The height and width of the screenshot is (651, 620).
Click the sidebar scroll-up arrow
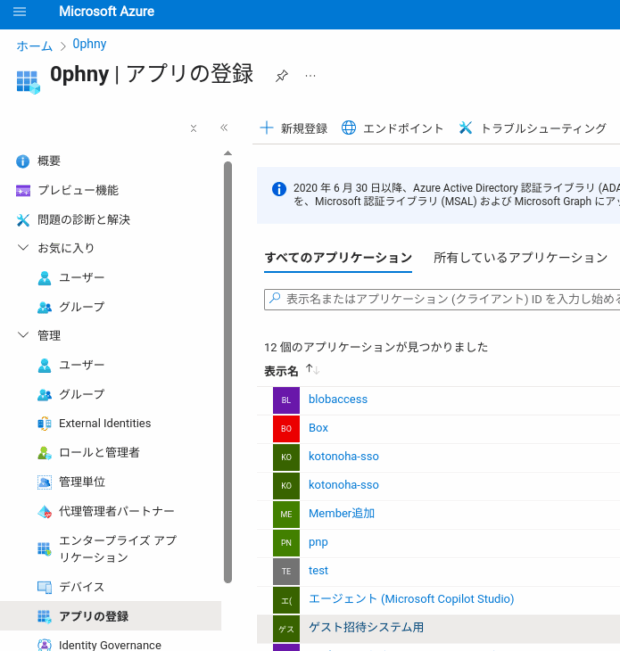[228, 154]
